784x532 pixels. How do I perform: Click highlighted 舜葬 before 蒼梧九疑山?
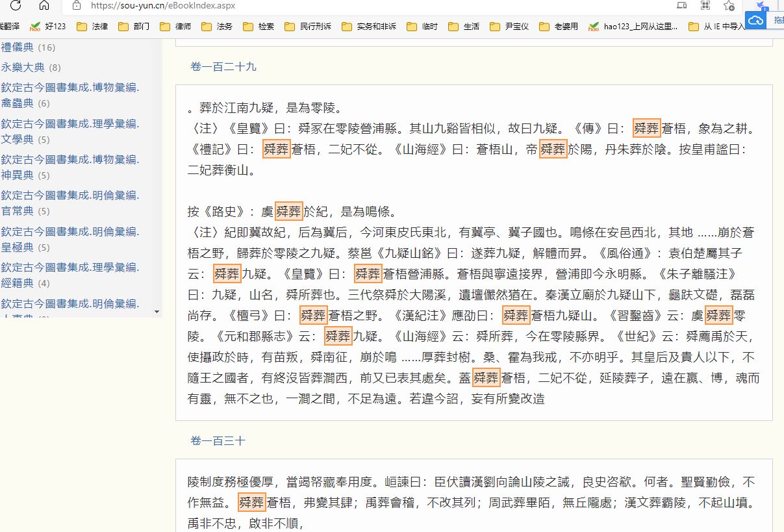pos(516,316)
